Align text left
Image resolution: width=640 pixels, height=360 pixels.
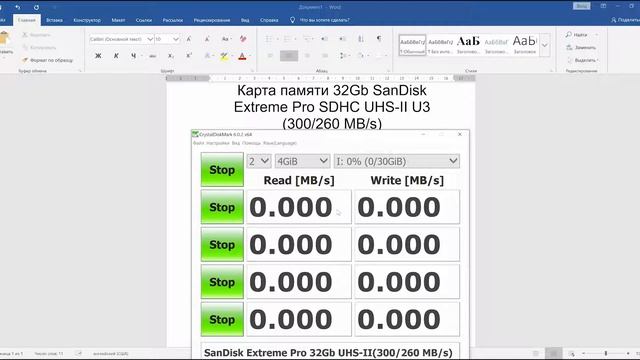(x=270, y=56)
